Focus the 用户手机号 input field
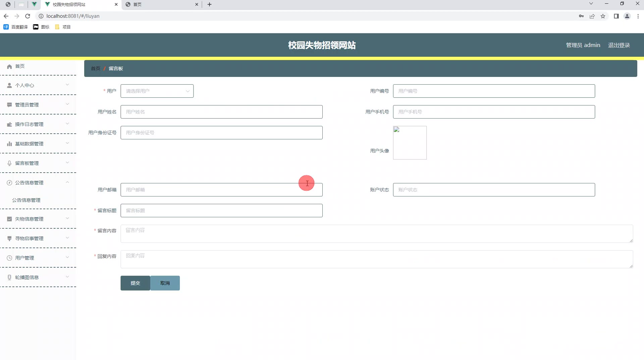This screenshot has width=644, height=360. 494,112
